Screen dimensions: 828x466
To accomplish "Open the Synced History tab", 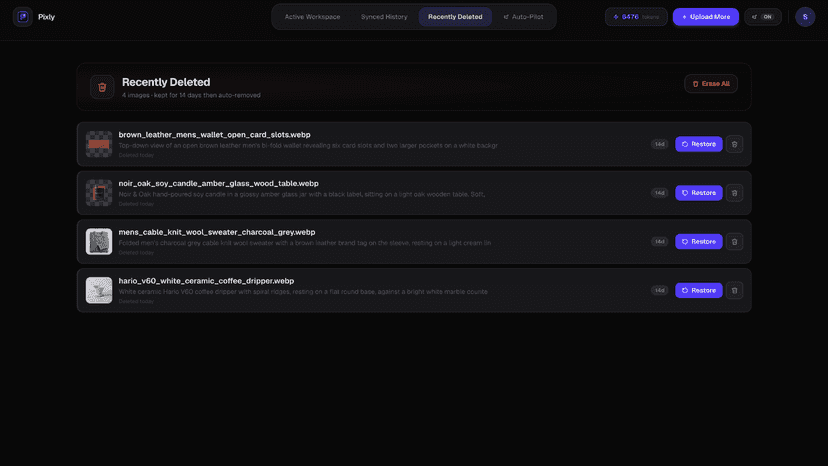I will [384, 17].
